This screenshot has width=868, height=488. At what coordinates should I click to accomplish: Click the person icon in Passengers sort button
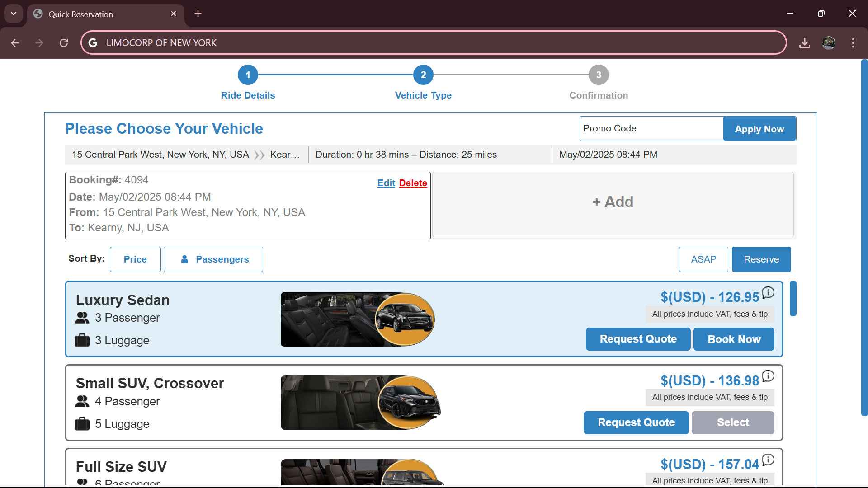(184, 259)
